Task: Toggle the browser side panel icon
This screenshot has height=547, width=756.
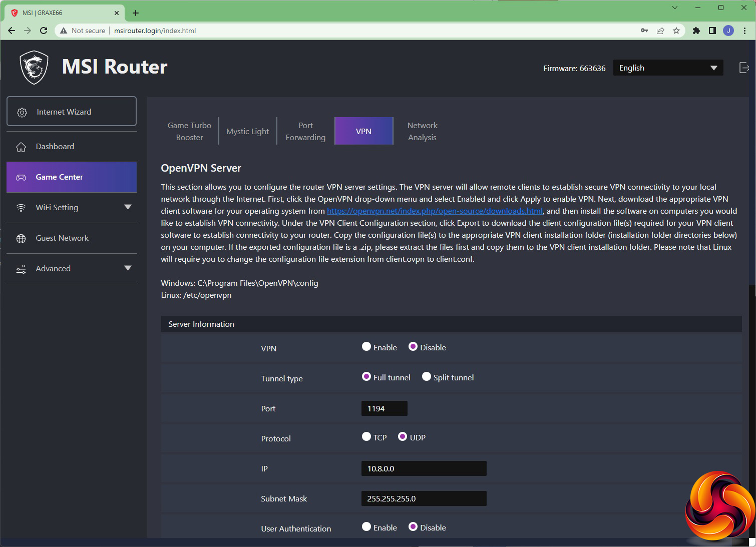Action: coord(712,31)
